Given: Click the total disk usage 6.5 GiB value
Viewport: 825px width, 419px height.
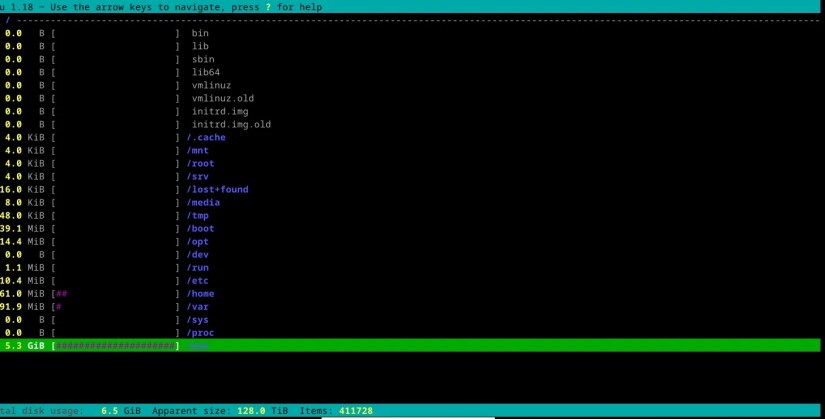Looking at the screenshot, I should pos(121,411).
